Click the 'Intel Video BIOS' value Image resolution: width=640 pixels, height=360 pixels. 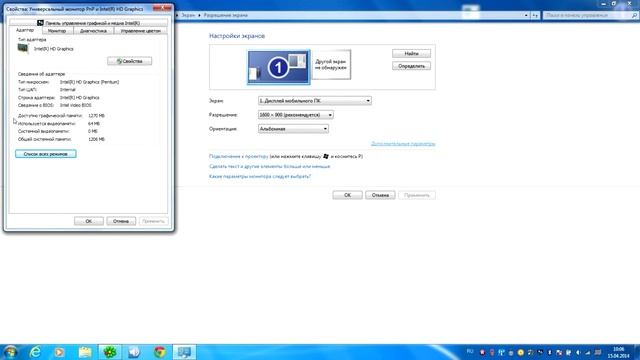(x=76, y=105)
